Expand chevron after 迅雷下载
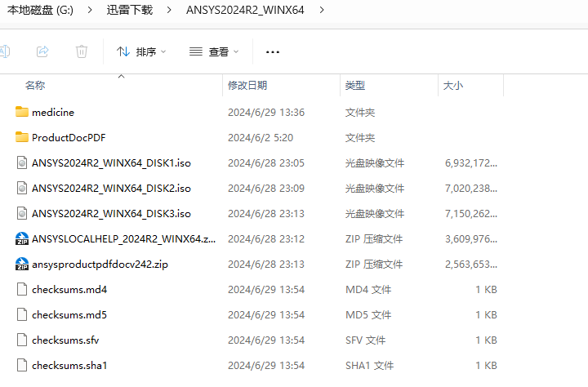Image resolution: width=588 pixels, height=387 pixels. pos(169,10)
